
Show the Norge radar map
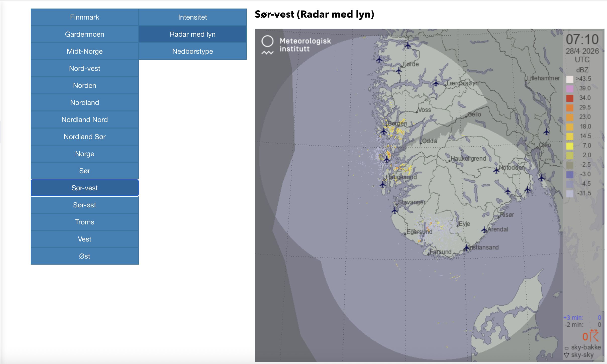pyautogui.click(x=85, y=154)
